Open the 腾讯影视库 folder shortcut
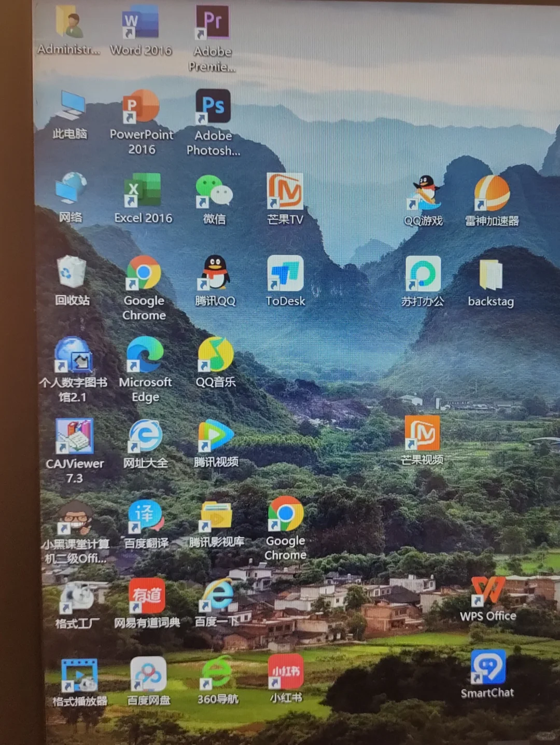 tap(216, 517)
